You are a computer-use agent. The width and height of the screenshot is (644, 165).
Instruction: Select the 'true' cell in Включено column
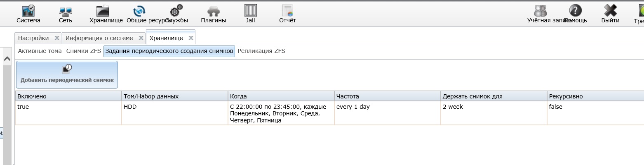[x=68, y=113]
